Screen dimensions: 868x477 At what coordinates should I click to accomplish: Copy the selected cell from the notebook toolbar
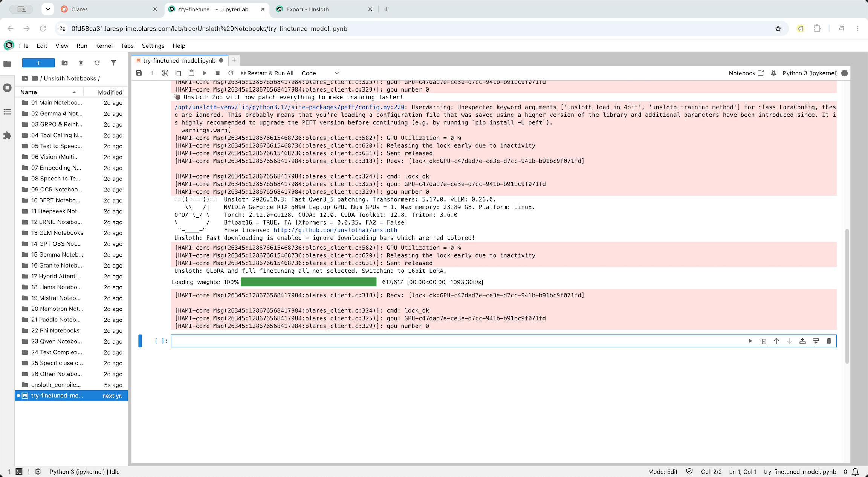tap(178, 73)
